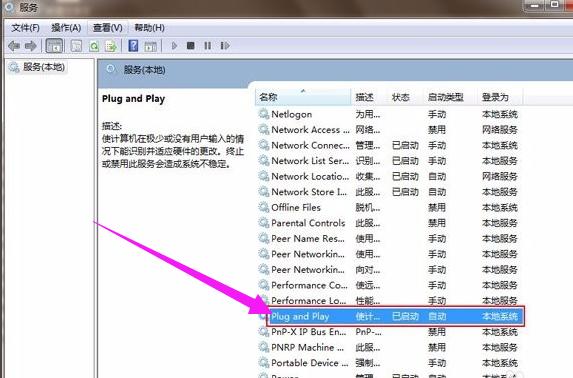Click the Export list toolbar icon

[x=111, y=46]
